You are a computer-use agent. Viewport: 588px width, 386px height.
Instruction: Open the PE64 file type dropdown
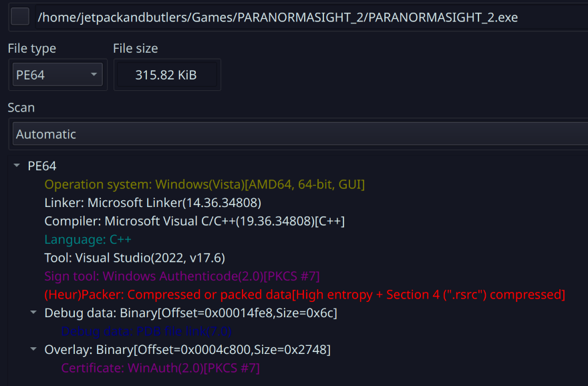click(x=57, y=75)
